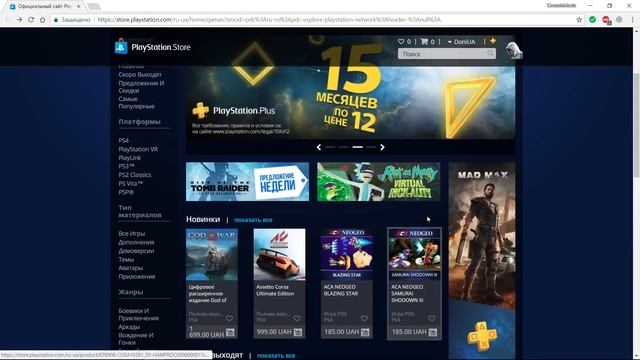640x360 pixels.
Task: Open Приложения content type
Action: [x=137, y=276]
